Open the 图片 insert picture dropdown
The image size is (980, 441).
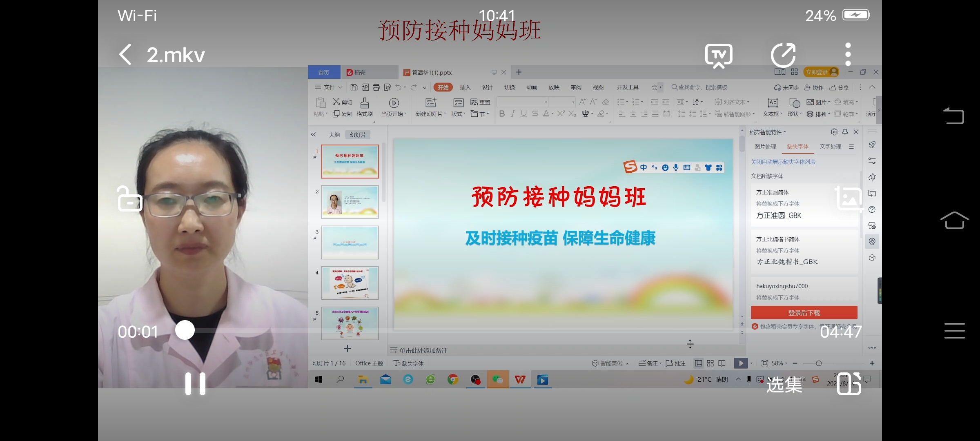pyautogui.click(x=818, y=102)
